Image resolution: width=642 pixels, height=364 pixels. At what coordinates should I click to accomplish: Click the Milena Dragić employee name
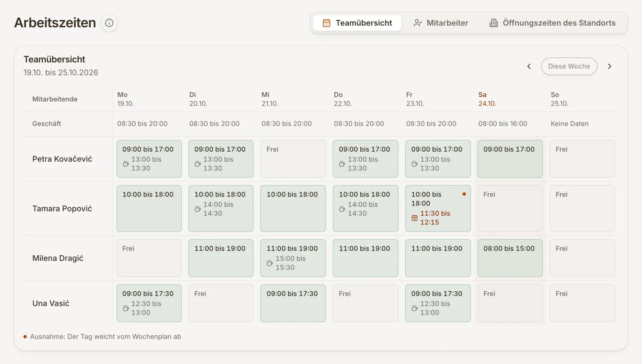tap(58, 258)
